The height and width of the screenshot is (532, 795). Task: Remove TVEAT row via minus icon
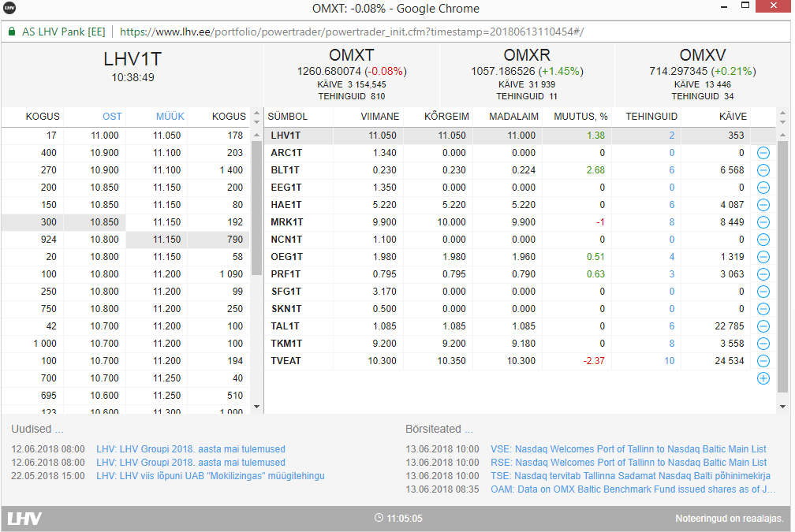pos(763,361)
